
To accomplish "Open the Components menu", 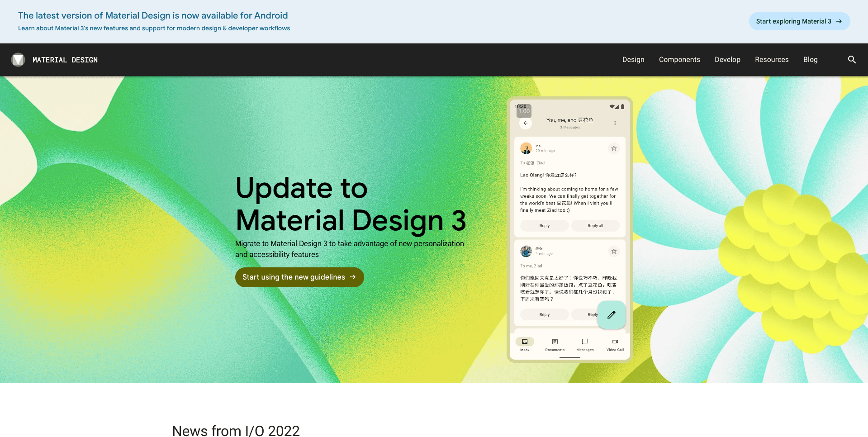I will click(679, 60).
